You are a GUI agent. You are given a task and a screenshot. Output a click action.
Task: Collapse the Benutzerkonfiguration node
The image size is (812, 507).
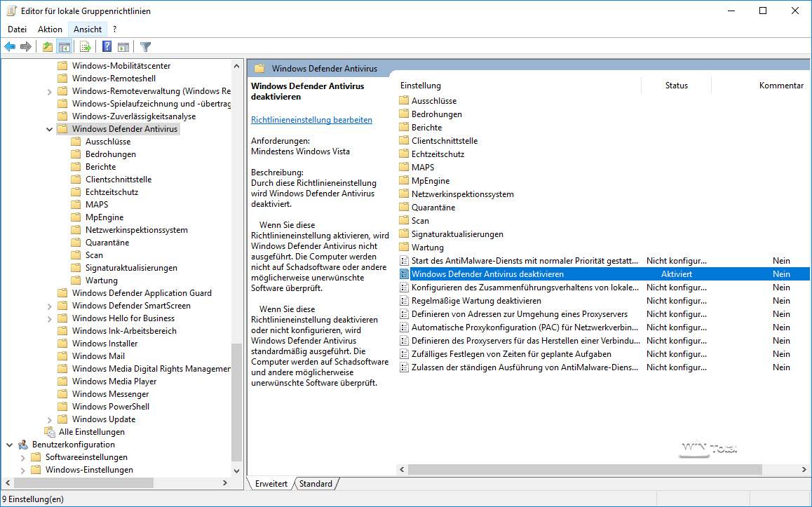[9, 445]
